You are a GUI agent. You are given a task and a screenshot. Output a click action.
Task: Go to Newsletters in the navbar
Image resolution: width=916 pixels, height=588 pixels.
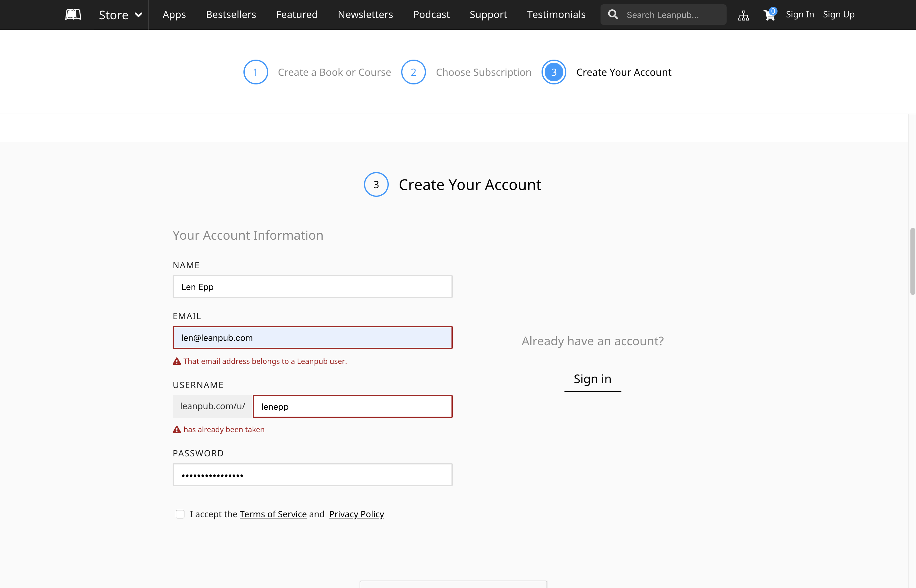tap(365, 15)
